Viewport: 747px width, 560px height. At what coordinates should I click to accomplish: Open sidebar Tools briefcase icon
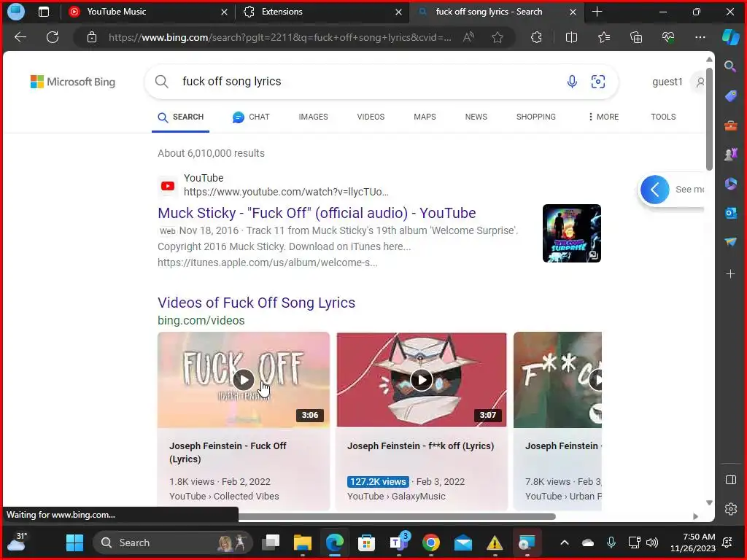730,125
